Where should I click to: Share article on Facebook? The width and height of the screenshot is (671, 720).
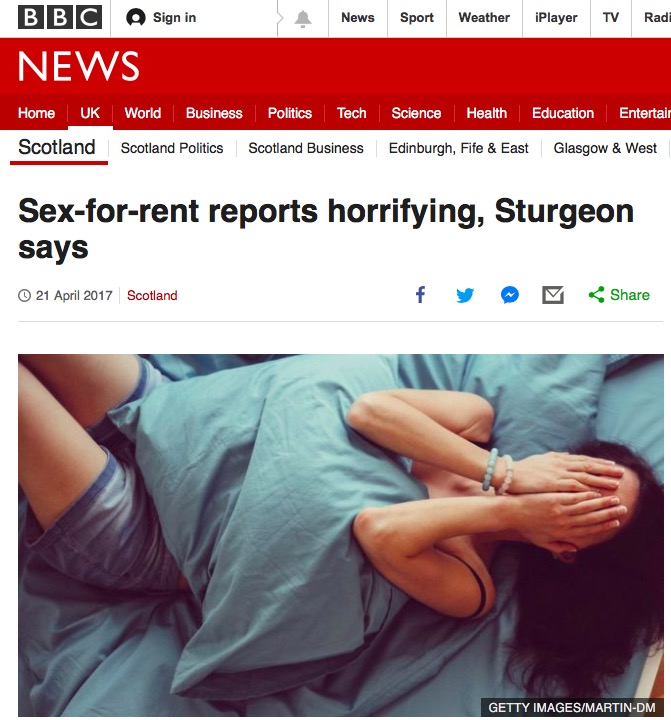tap(420, 295)
